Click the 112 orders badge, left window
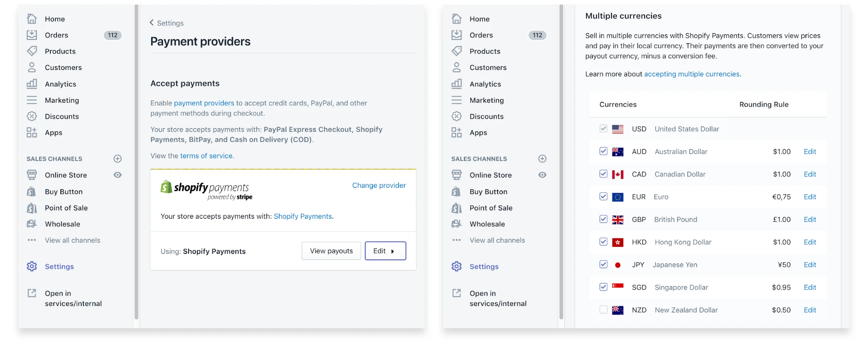 [113, 35]
